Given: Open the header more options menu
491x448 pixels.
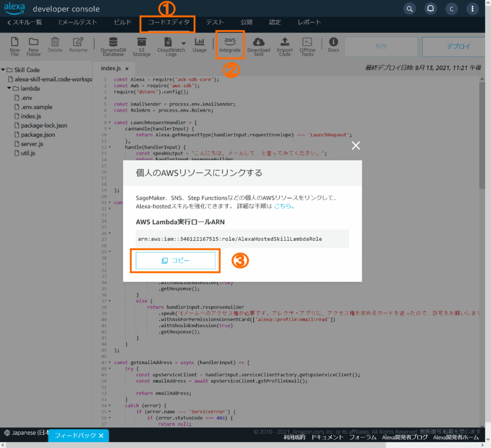Looking at the screenshot, I should [x=472, y=9].
